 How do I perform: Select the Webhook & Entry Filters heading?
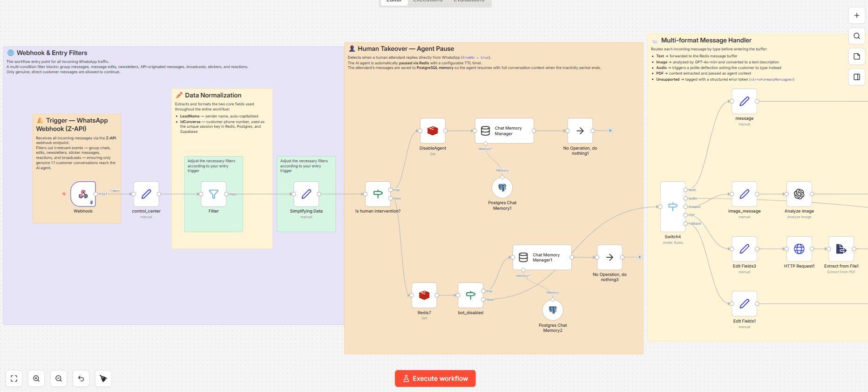52,53
